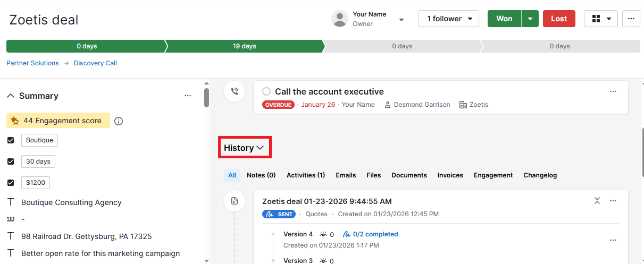The height and width of the screenshot is (264, 644).
Task: Open the Won button dropdown arrow
Action: [x=530, y=19]
